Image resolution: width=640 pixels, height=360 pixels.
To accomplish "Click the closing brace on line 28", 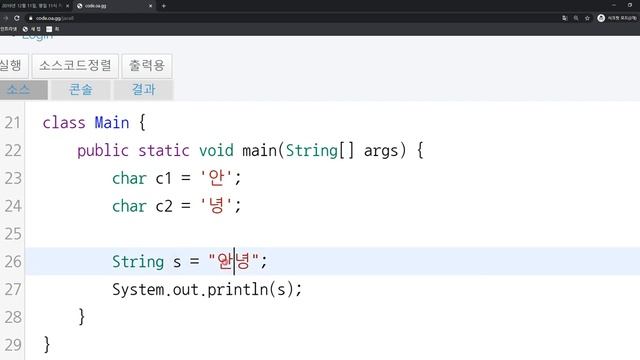I will point(82,317).
